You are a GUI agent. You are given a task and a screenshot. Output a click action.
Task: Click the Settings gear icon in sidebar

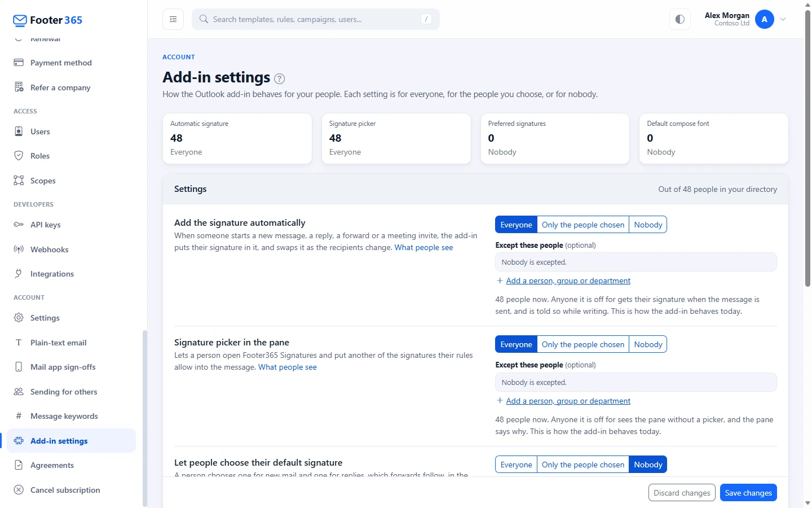click(19, 318)
